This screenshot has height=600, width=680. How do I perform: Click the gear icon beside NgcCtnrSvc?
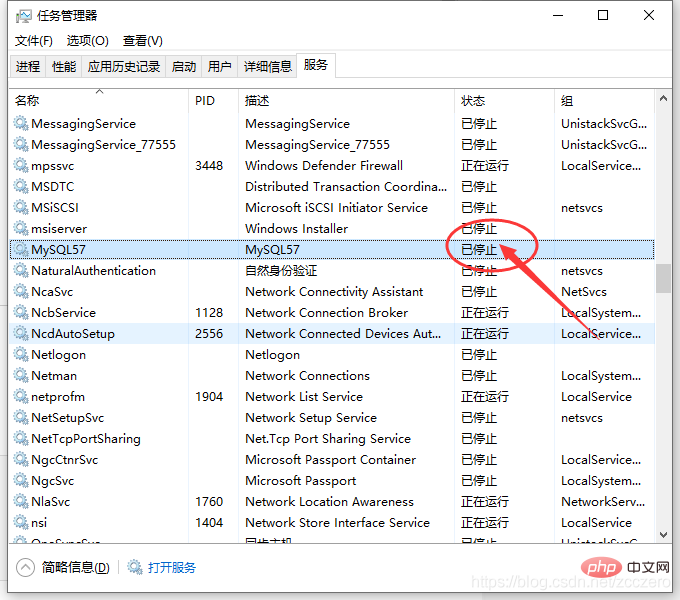20,460
